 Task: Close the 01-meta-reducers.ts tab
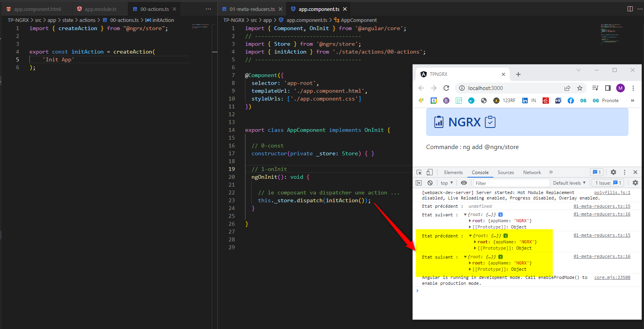pyautogui.click(x=280, y=9)
